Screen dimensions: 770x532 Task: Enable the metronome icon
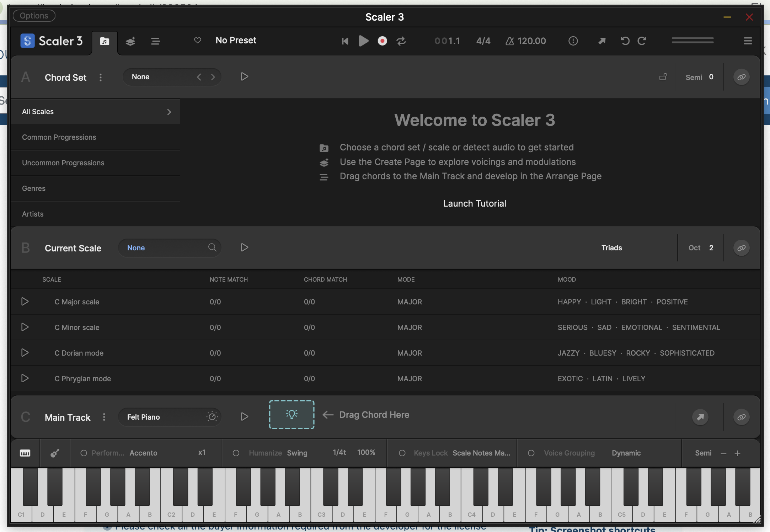click(x=509, y=41)
